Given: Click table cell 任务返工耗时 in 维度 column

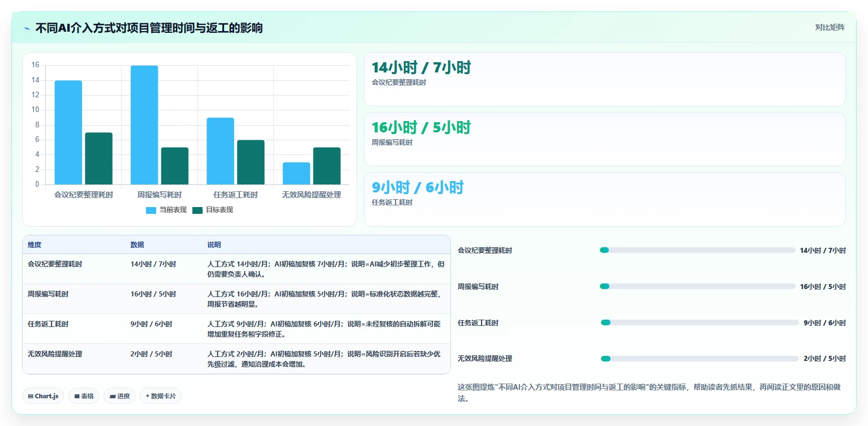Looking at the screenshot, I should pyautogui.click(x=48, y=324).
